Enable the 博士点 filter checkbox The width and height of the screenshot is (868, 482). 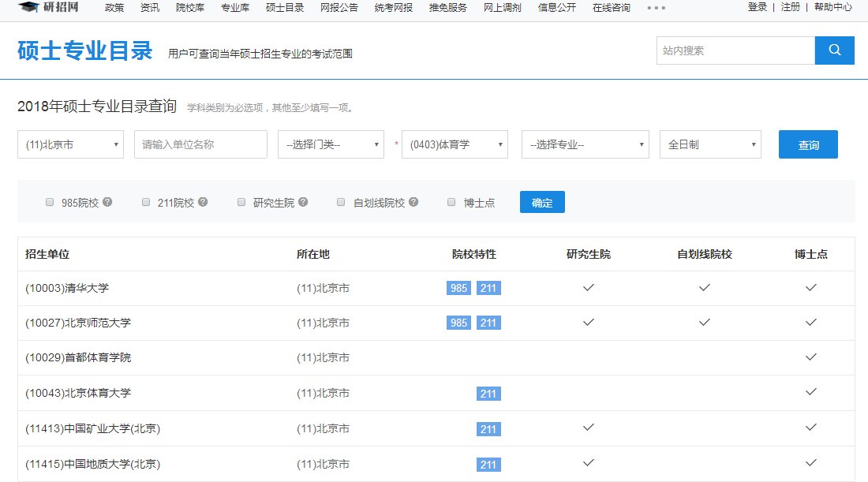451,202
